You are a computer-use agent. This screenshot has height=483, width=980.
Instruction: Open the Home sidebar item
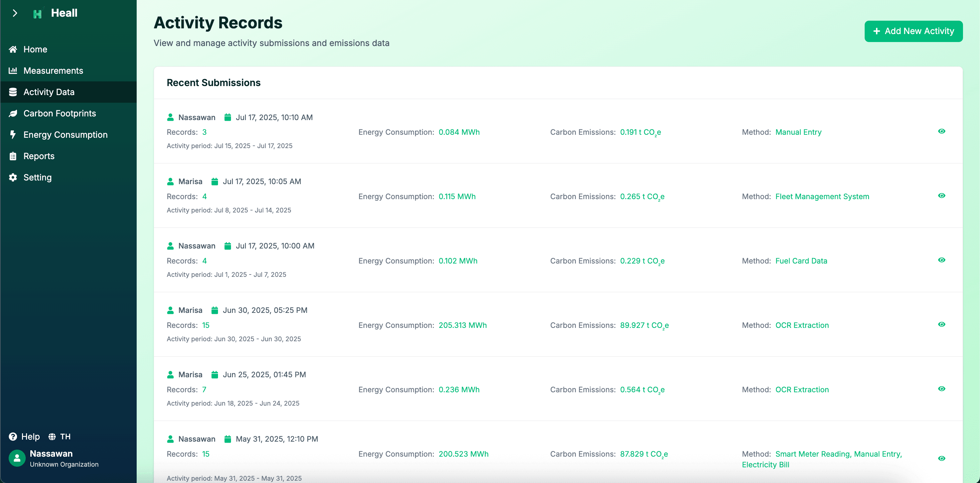35,49
